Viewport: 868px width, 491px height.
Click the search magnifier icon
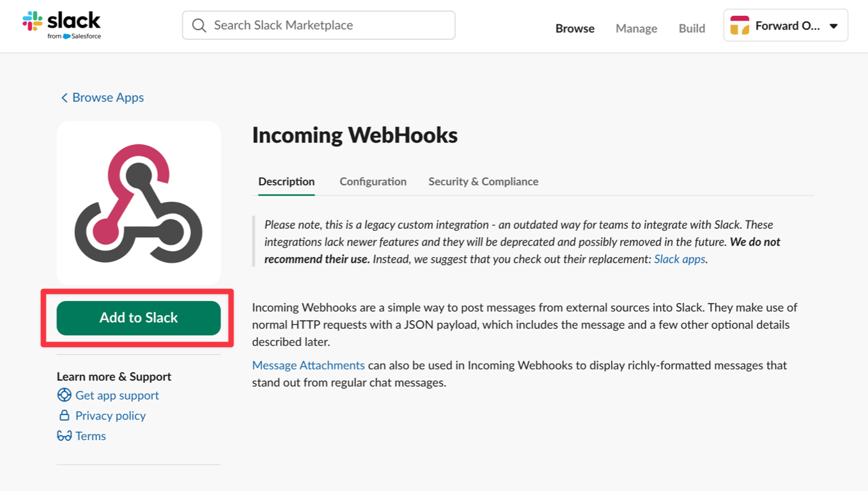pyautogui.click(x=199, y=26)
